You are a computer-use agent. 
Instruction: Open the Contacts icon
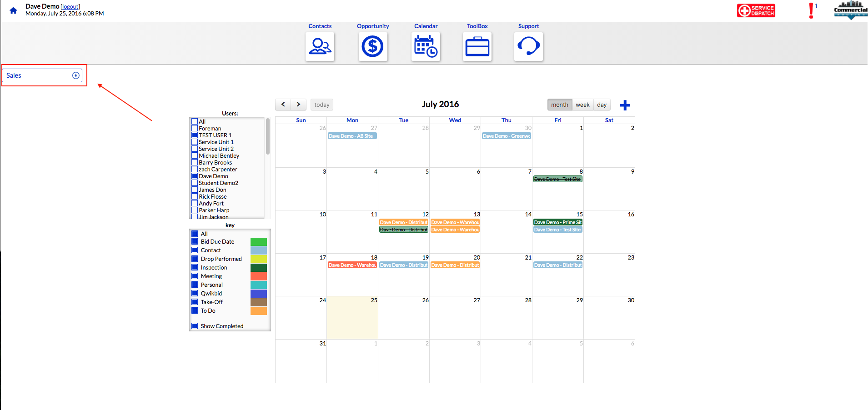pyautogui.click(x=320, y=46)
